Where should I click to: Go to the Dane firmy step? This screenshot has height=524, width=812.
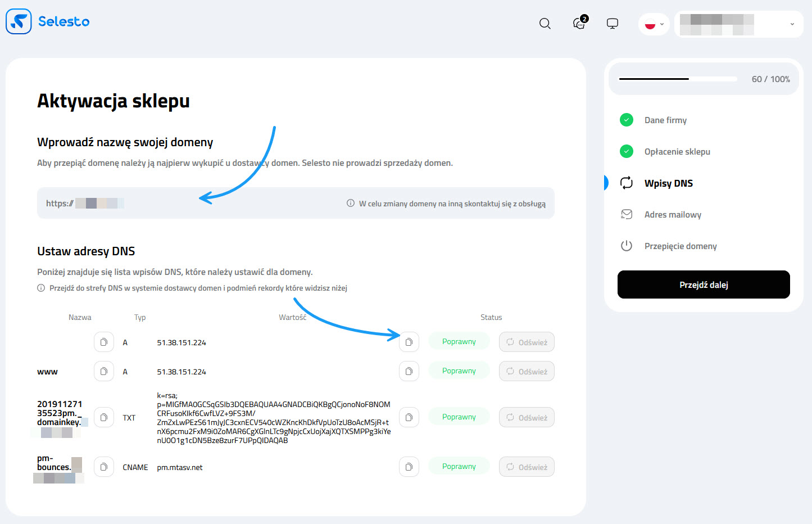[665, 120]
